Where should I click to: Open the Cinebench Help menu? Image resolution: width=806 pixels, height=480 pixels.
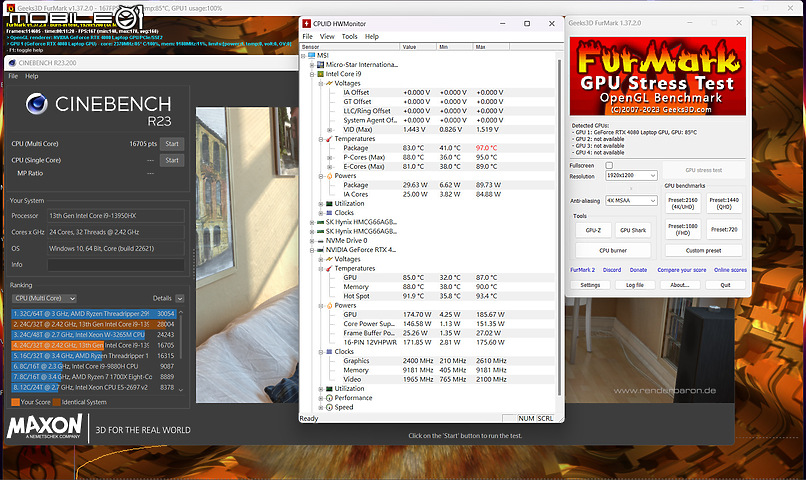tap(32, 76)
